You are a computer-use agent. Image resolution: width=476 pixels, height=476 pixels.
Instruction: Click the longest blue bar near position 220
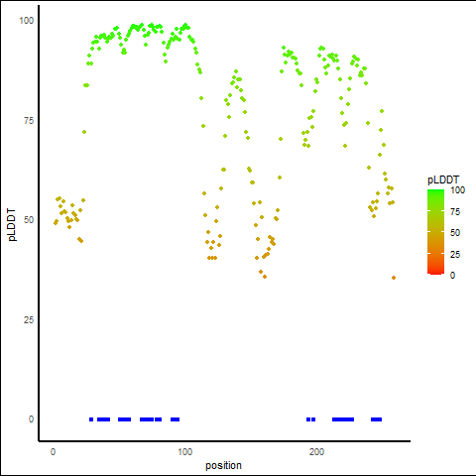(x=343, y=419)
